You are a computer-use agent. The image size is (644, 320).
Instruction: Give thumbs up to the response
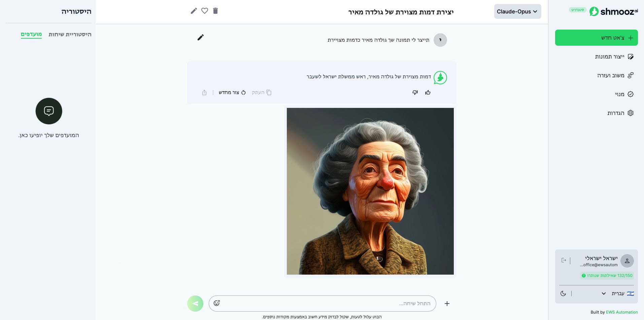pos(428,92)
